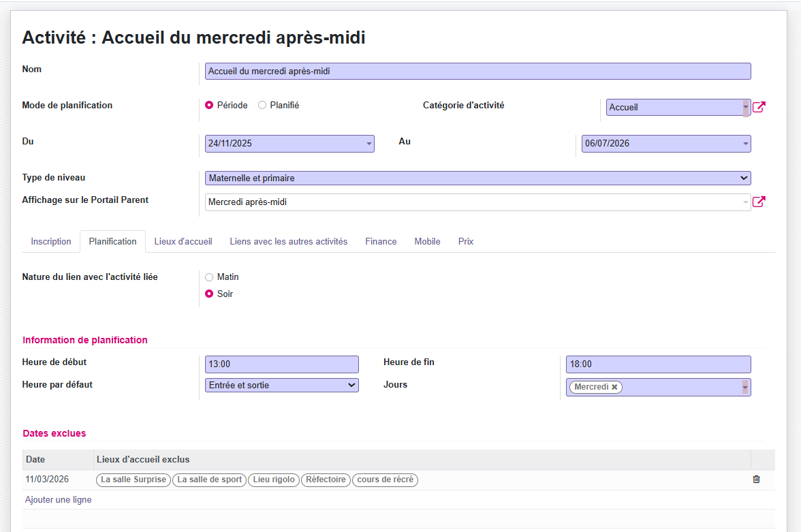
Task: Open the Lieux d'accueil tab
Action: 183,241
